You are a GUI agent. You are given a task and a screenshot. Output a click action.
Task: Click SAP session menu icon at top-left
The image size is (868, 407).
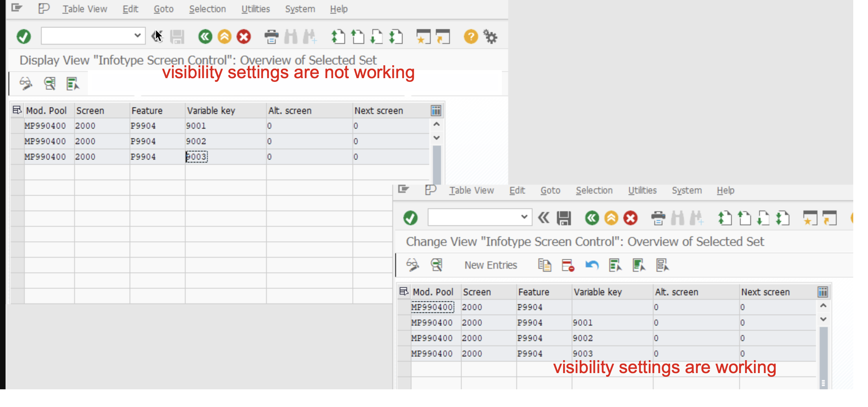(x=17, y=8)
